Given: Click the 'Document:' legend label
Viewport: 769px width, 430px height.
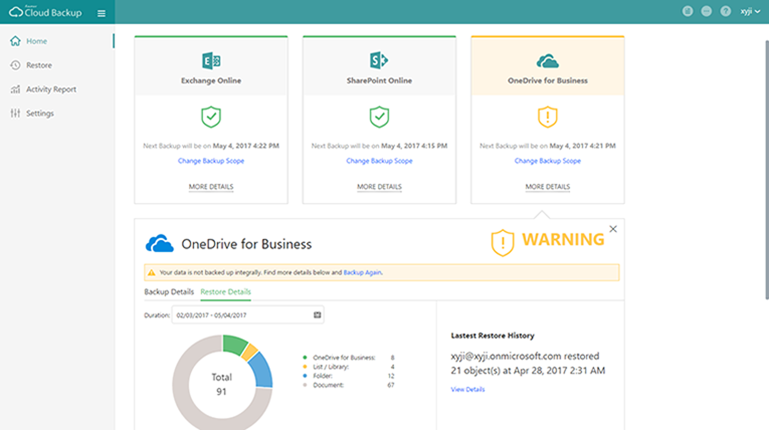Looking at the screenshot, I should tap(328, 385).
